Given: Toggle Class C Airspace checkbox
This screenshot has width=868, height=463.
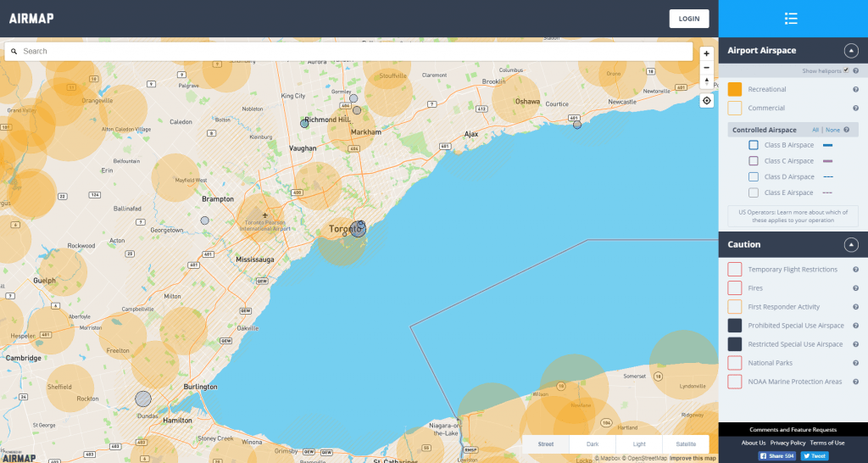Looking at the screenshot, I should [x=754, y=161].
